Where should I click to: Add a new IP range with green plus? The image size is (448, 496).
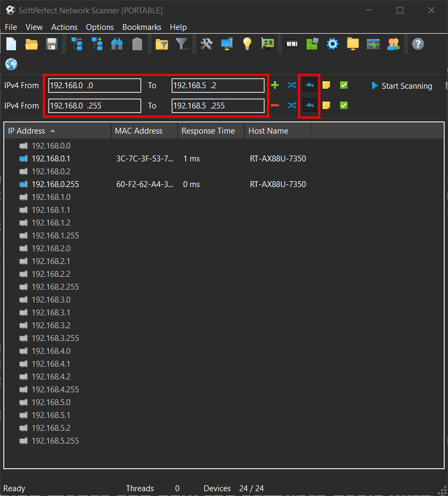pos(275,85)
